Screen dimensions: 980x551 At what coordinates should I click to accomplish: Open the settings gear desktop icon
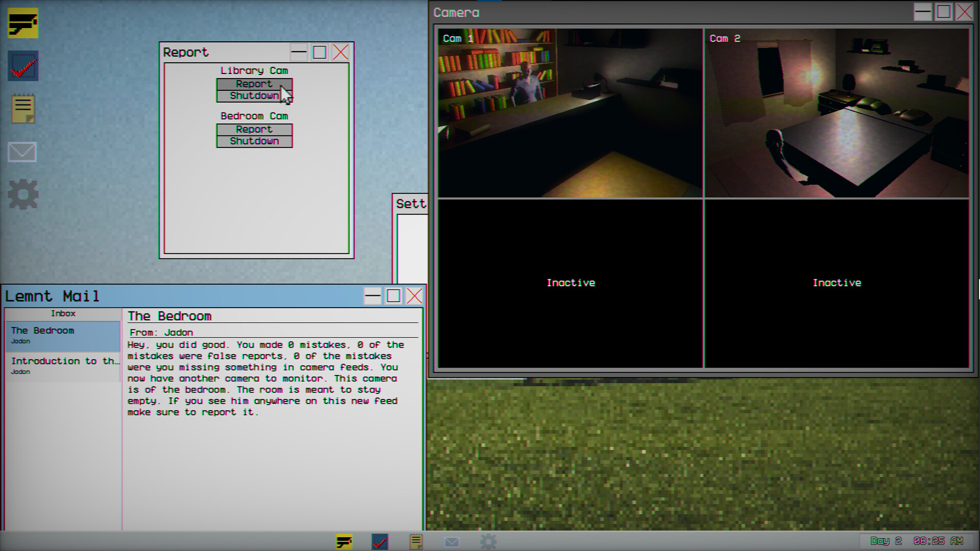[23, 194]
